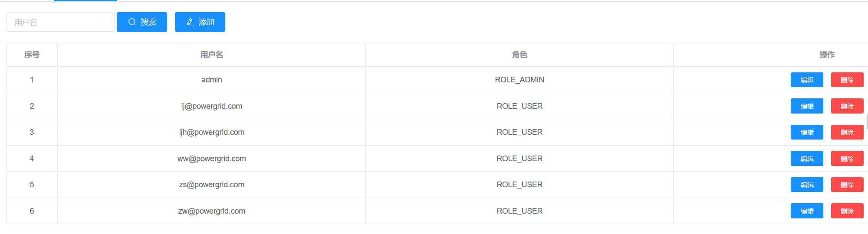Click the 用户名 column header

(x=211, y=55)
